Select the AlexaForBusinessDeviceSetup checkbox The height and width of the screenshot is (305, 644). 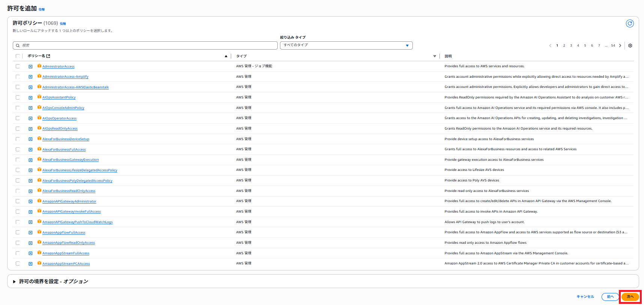[x=18, y=139]
